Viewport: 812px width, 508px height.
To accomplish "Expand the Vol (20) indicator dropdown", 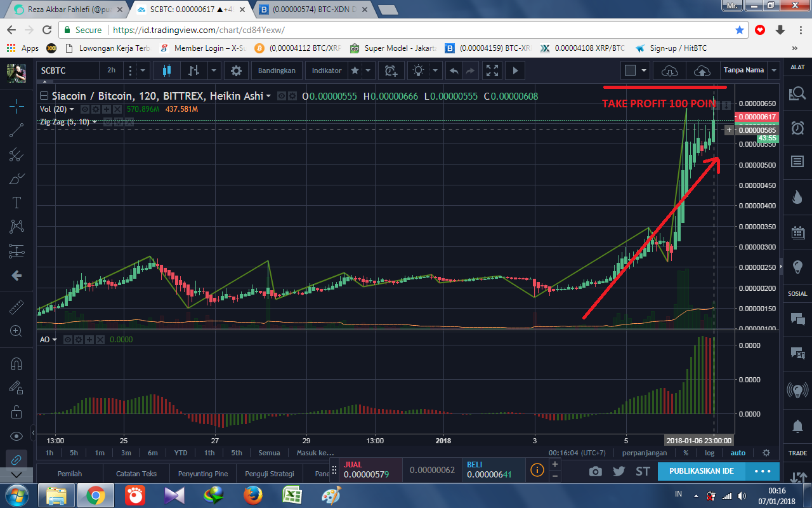I will (x=72, y=109).
